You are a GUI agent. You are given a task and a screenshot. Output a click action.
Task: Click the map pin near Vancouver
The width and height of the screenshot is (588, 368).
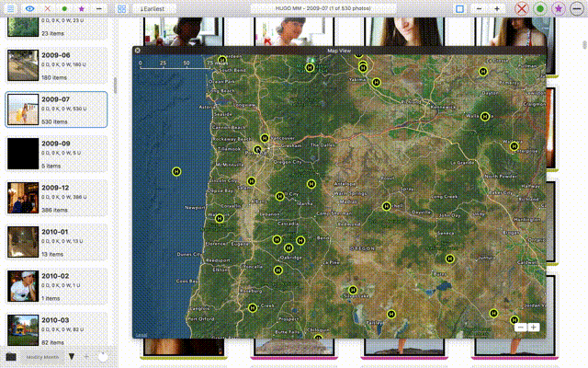tap(265, 138)
